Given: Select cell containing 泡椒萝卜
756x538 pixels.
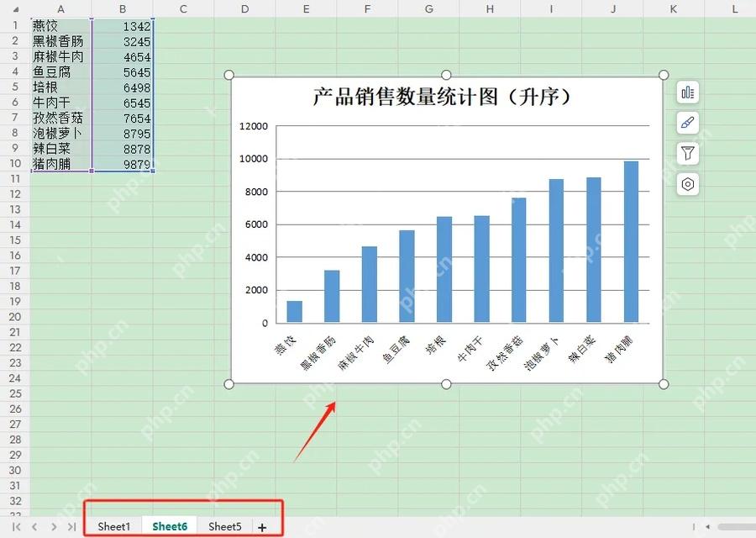Looking at the screenshot, I should pos(60,133).
